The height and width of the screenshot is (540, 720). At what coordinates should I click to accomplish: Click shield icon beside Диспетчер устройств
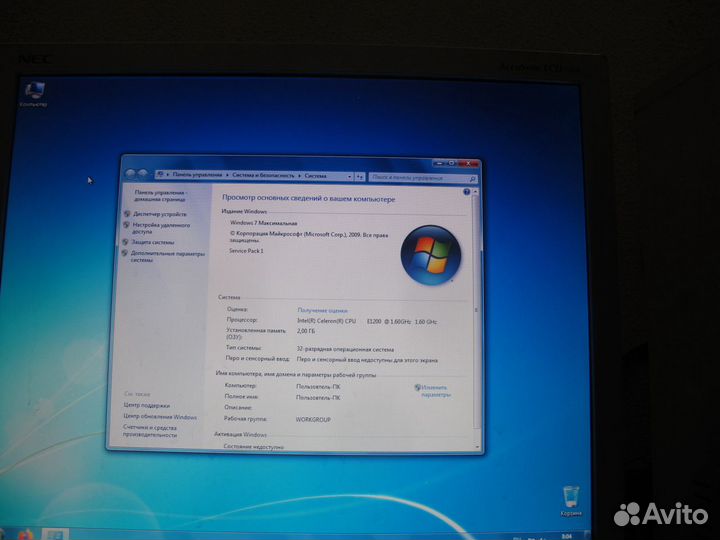127,214
